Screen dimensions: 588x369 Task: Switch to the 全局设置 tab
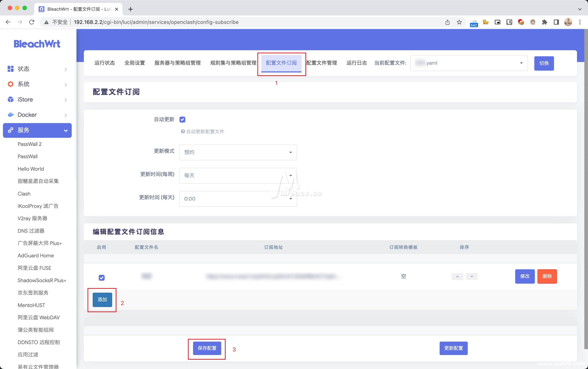click(135, 63)
